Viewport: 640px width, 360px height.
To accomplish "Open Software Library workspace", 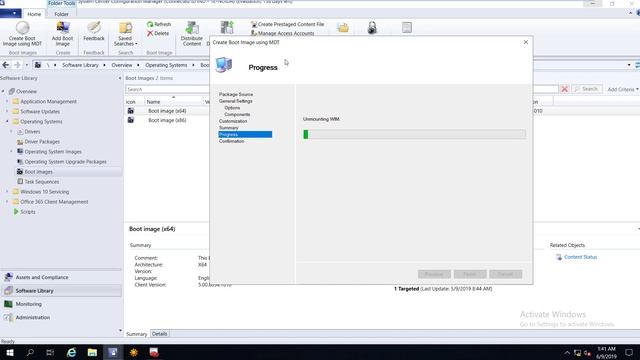I will tap(61, 291).
